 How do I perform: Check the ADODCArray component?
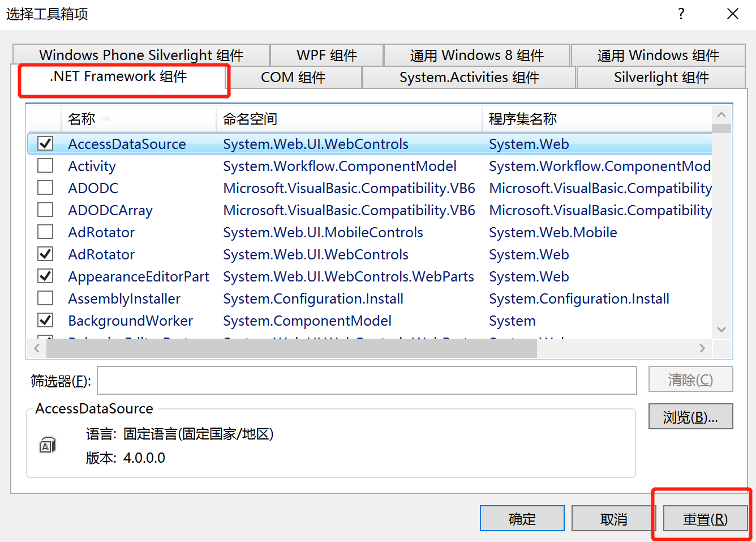click(x=45, y=210)
